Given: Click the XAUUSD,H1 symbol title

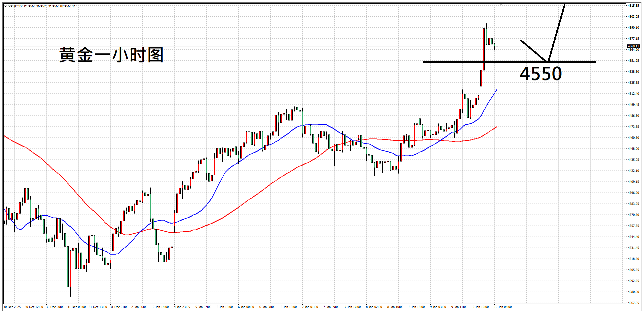Looking at the screenshot, I should tap(18, 6).
